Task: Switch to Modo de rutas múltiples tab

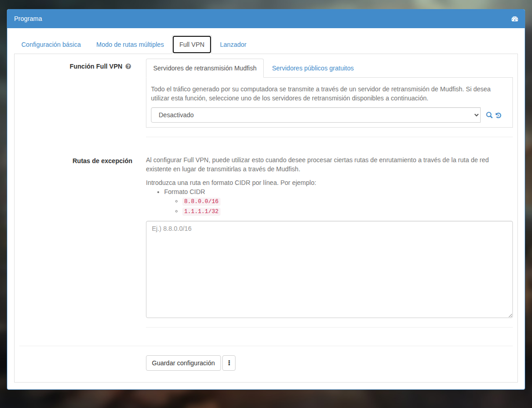Action: [130, 45]
